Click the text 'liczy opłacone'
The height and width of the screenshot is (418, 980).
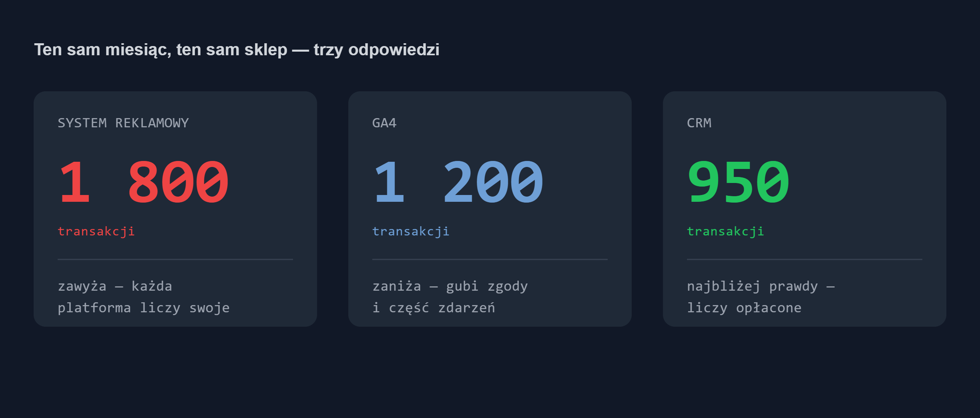click(744, 308)
